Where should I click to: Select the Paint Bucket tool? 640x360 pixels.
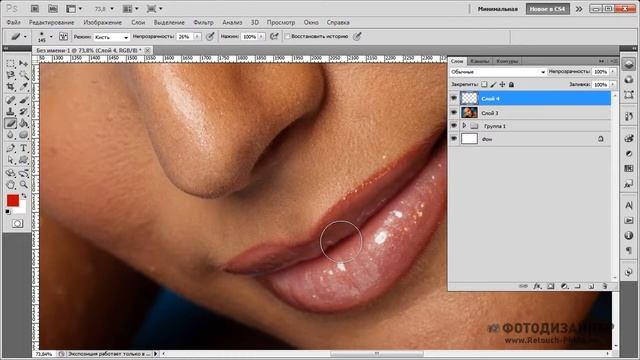tap(23, 123)
